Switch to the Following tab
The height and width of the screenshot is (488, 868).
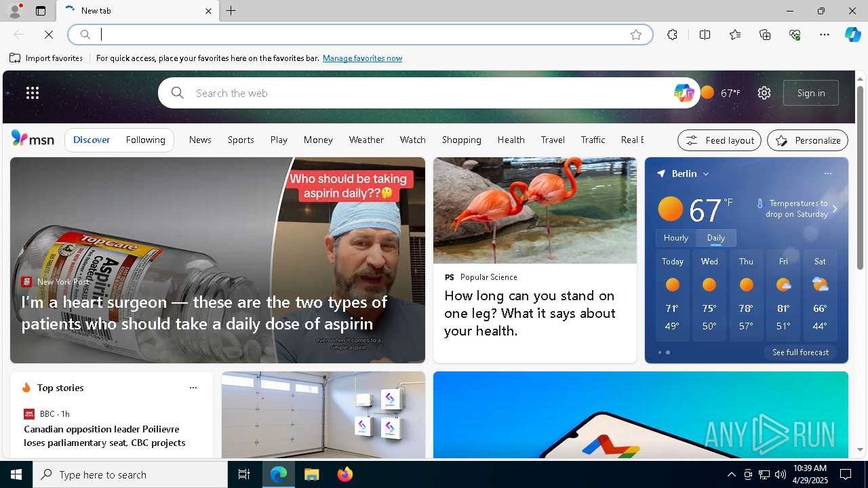145,140
